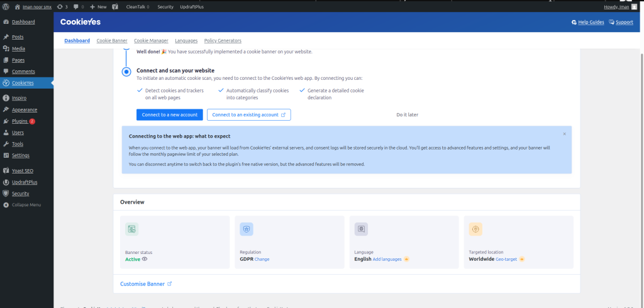The width and height of the screenshot is (644, 308).
Task: Click the WordPress logo in admin bar
Action: (6, 6)
